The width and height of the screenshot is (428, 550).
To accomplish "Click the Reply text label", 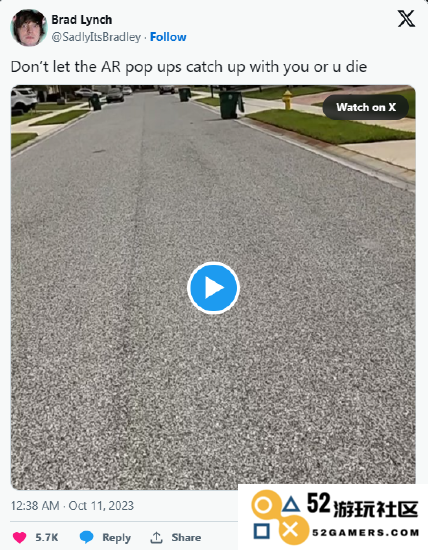I will coord(116,537).
